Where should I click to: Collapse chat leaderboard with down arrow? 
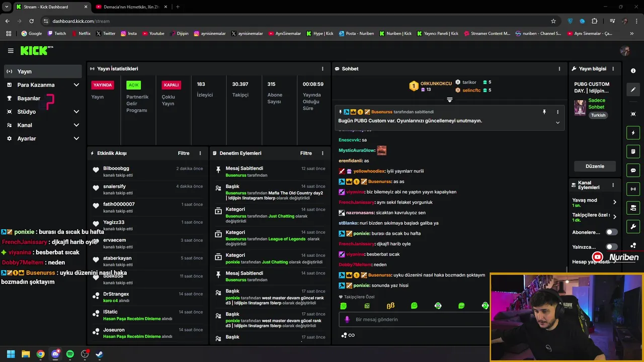click(450, 100)
